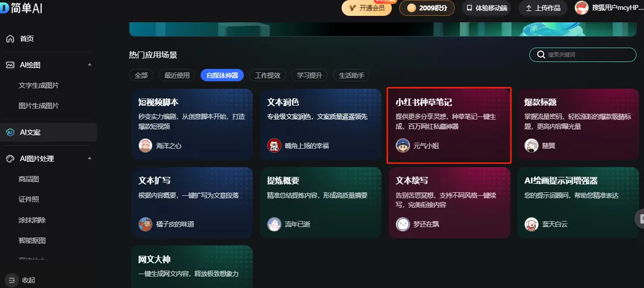Image resolution: width=644 pixels, height=288 pixels.
Task: Click the coin icon beside 2009积分
Action: [410, 8]
